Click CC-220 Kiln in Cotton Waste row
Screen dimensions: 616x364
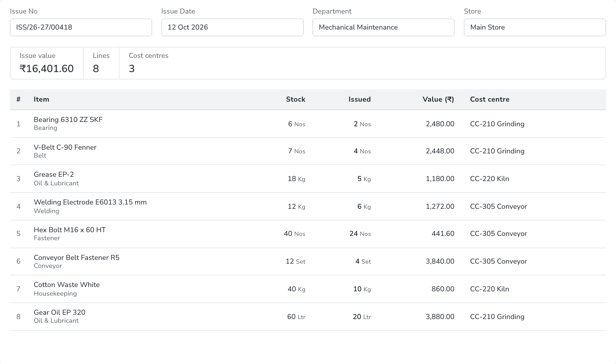pos(489,289)
